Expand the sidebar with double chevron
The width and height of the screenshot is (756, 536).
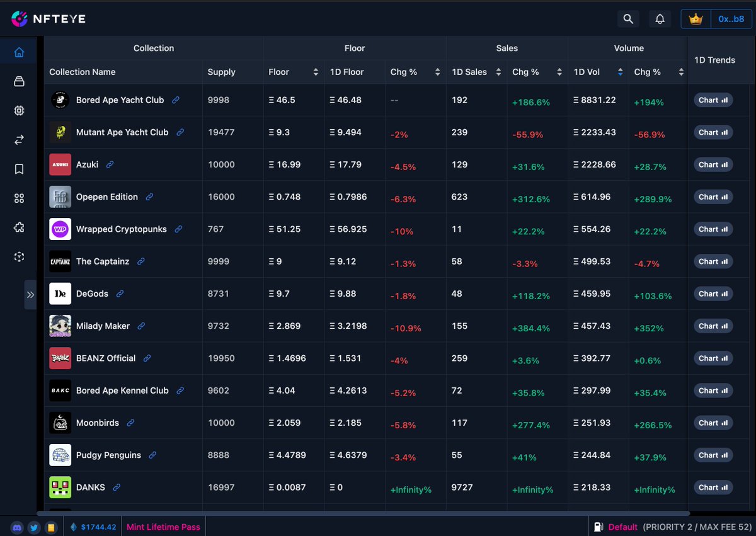coord(30,295)
